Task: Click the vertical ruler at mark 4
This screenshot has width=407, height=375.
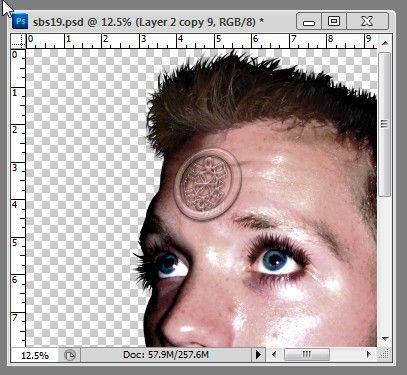Action: (15, 204)
